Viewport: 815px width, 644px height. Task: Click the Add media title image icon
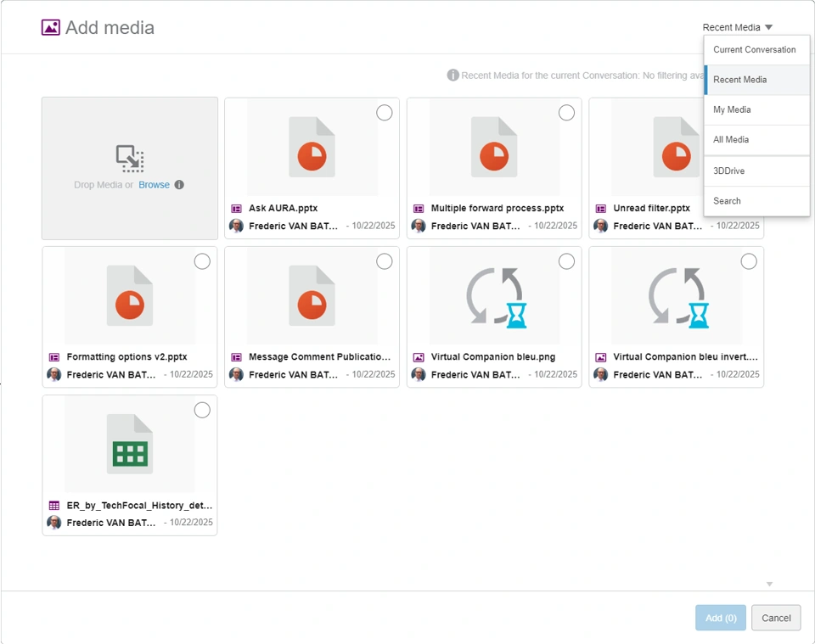51,27
